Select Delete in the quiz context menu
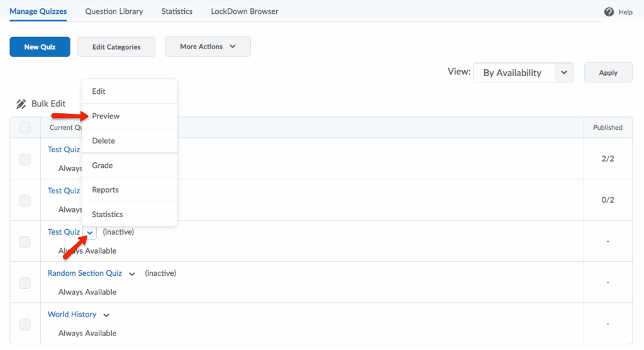Image resolution: width=644 pixels, height=350 pixels. [x=104, y=141]
